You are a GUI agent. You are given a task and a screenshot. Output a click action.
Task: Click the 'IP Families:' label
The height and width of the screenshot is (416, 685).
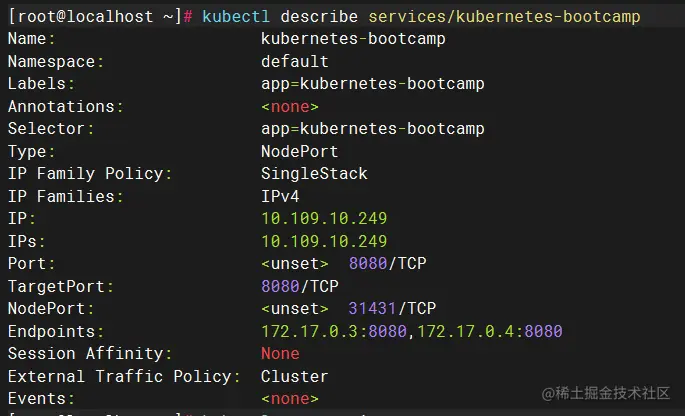(x=66, y=196)
